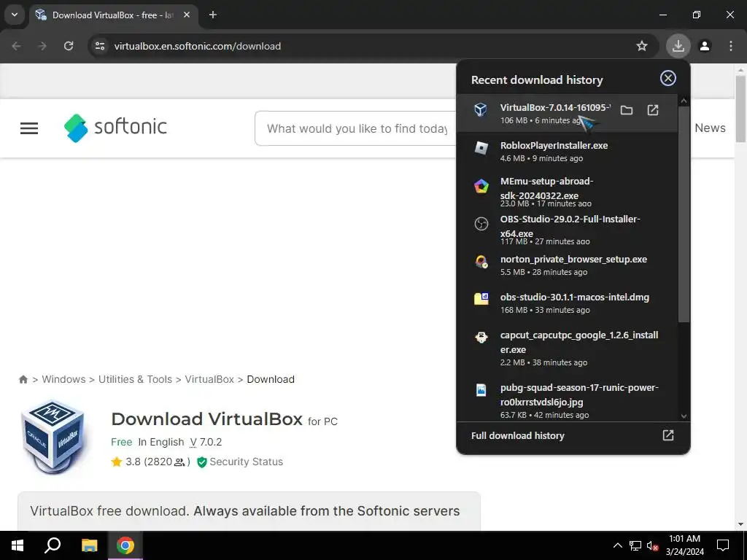The image size is (747, 560).
Task: Open Windows taskbar search
Action: tap(53, 545)
